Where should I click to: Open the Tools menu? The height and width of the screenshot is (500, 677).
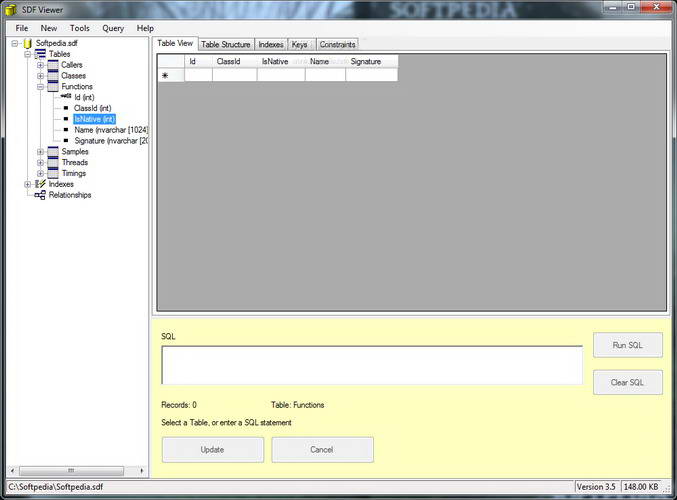(79, 28)
